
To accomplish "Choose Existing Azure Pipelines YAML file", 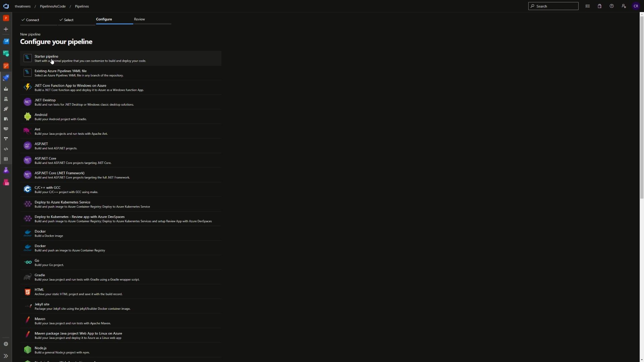I will pos(121,73).
